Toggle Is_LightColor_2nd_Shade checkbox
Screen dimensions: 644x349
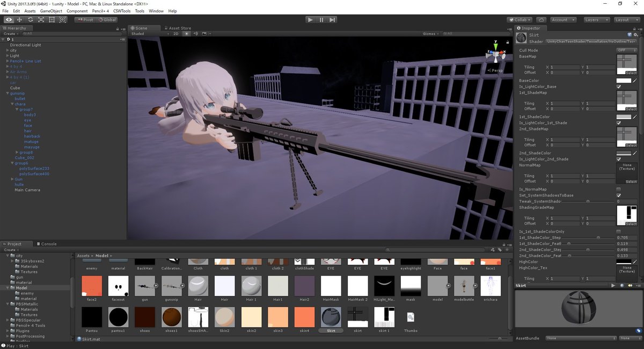[619, 159]
